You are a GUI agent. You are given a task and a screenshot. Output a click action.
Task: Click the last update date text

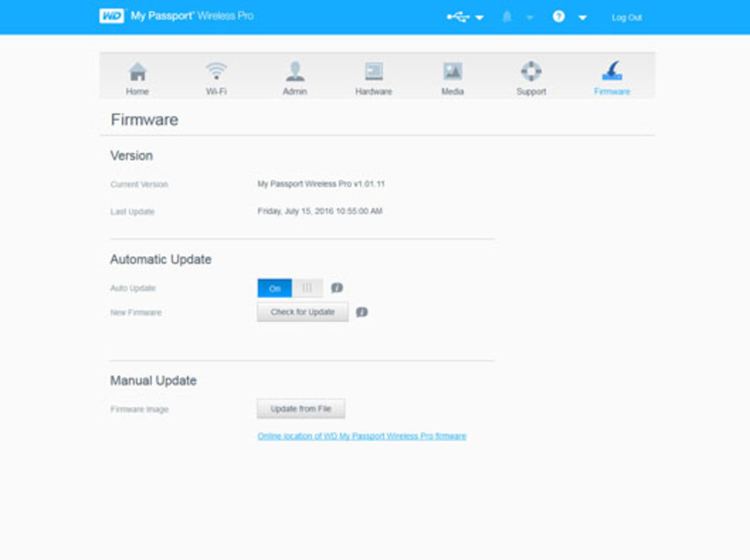(320, 212)
